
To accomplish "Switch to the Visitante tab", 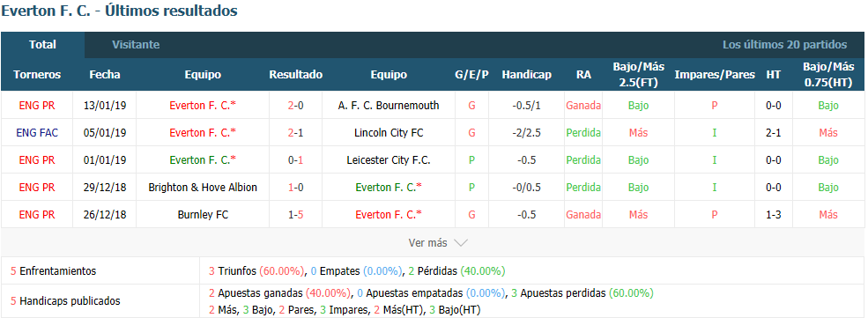I will (136, 45).
